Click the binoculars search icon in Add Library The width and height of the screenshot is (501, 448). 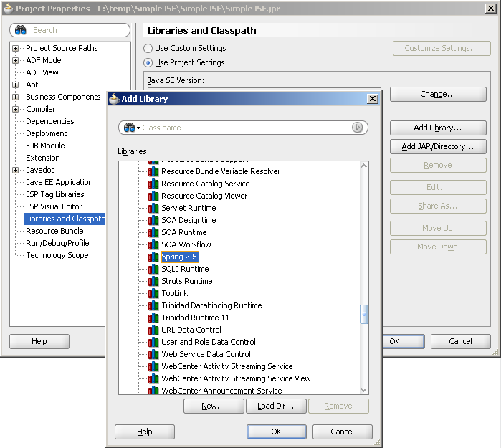point(130,128)
